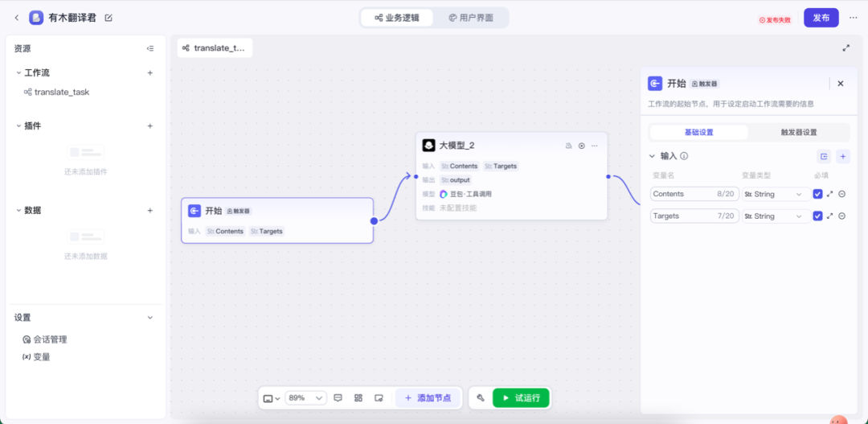Click 触发器 badge in the 开始 panel header
Image resolution: width=868 pixels, height=424 pixels.
705,84
